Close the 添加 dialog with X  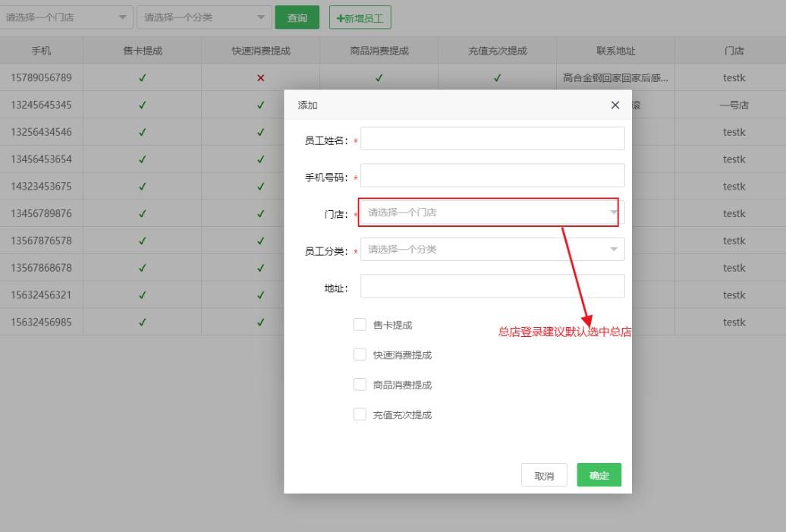click(615, 105)
